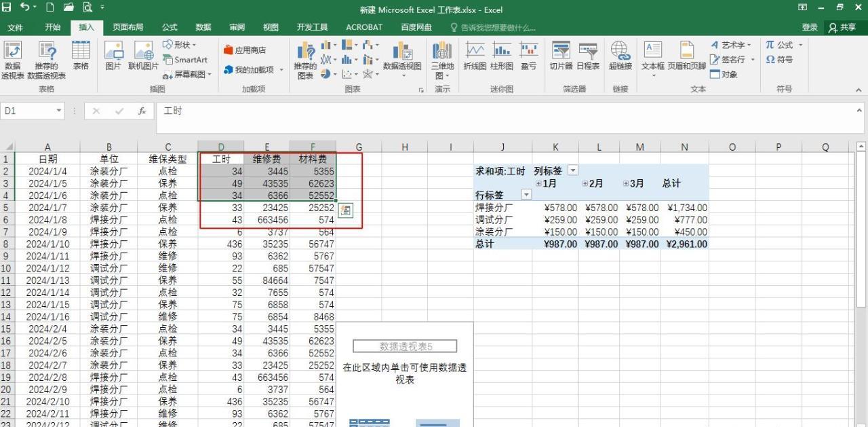Click the fx insert function icon
The image size is (868, 427).
142,111
